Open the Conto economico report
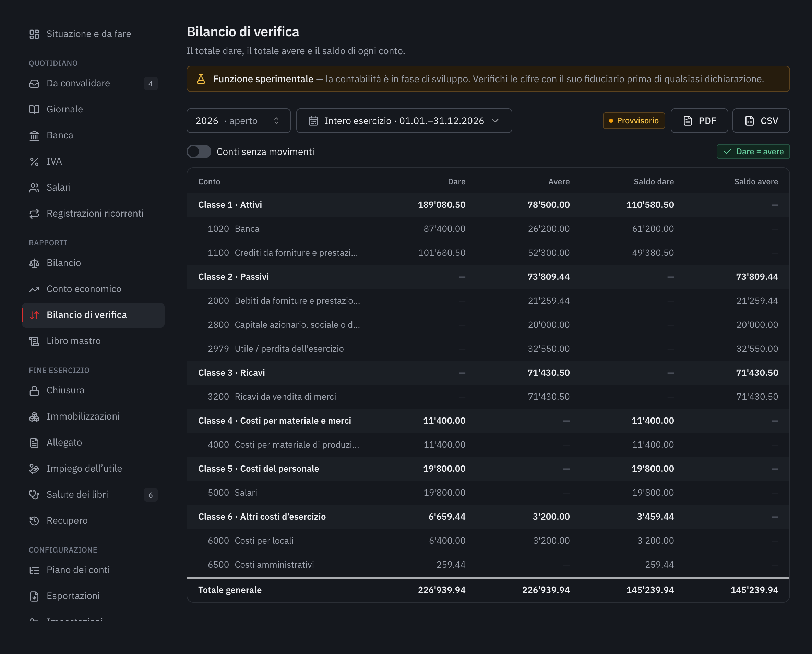 click(93, 289)
